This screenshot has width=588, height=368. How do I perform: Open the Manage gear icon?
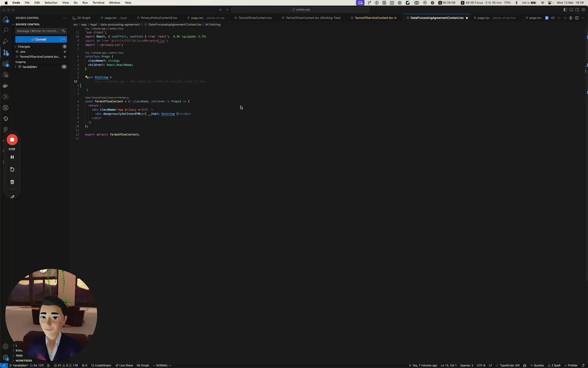click(6, 357)
